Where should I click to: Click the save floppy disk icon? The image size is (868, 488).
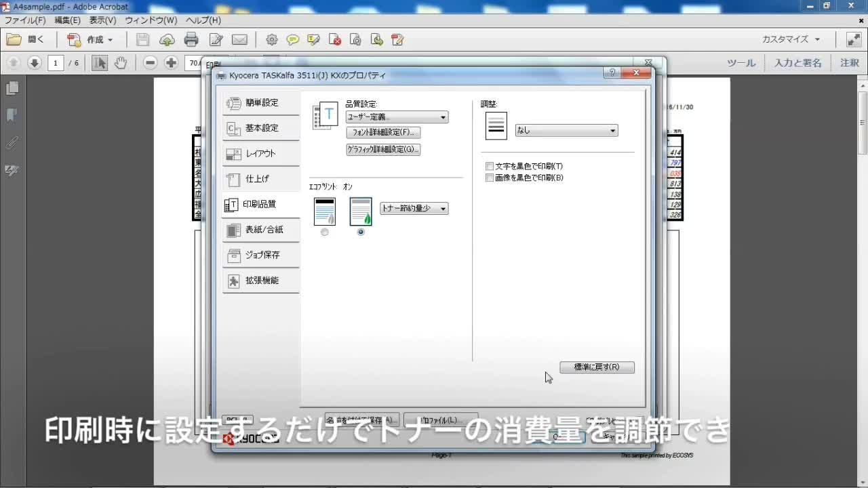pos(142,40)
